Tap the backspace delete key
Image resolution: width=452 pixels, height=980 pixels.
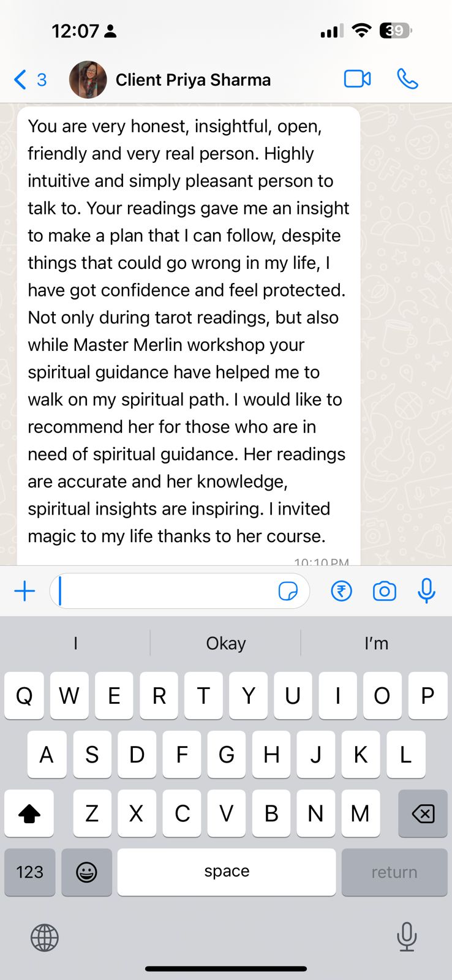pos(423,813)
